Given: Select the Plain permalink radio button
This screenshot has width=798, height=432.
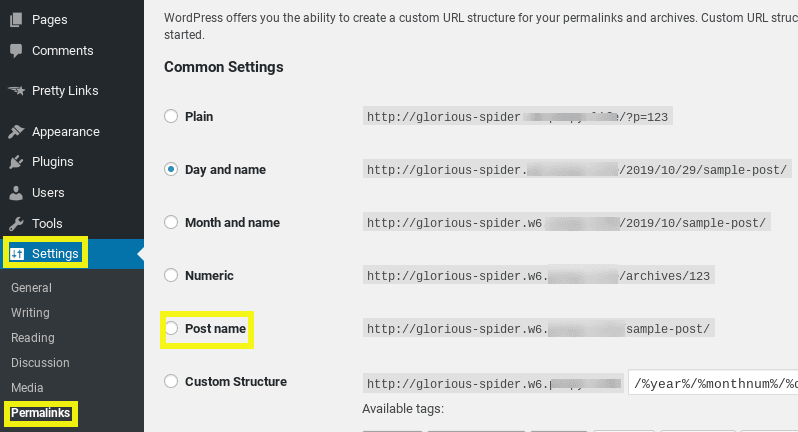Looking at the screenshot, I should (x=171, y=116).
